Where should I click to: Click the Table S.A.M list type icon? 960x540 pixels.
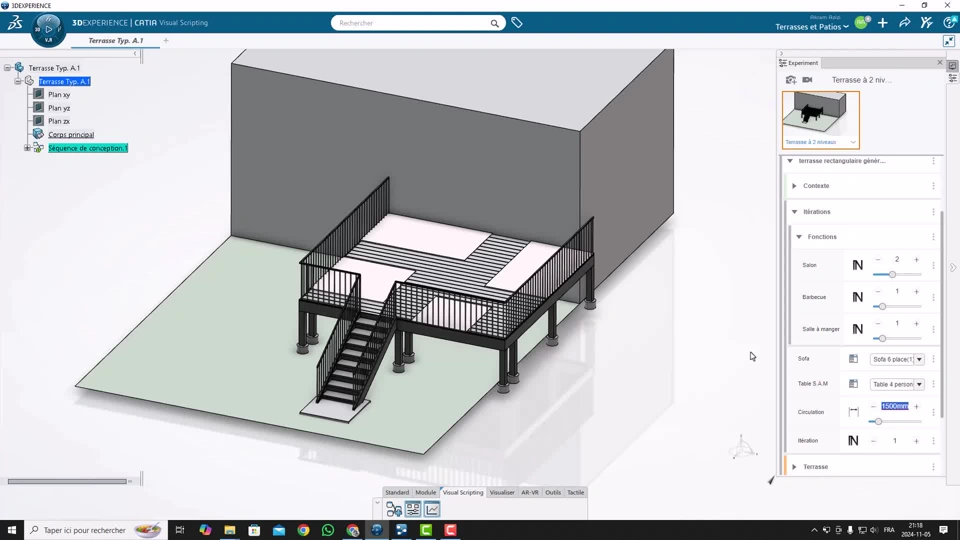pyautogui.click(x=853, y=384)
